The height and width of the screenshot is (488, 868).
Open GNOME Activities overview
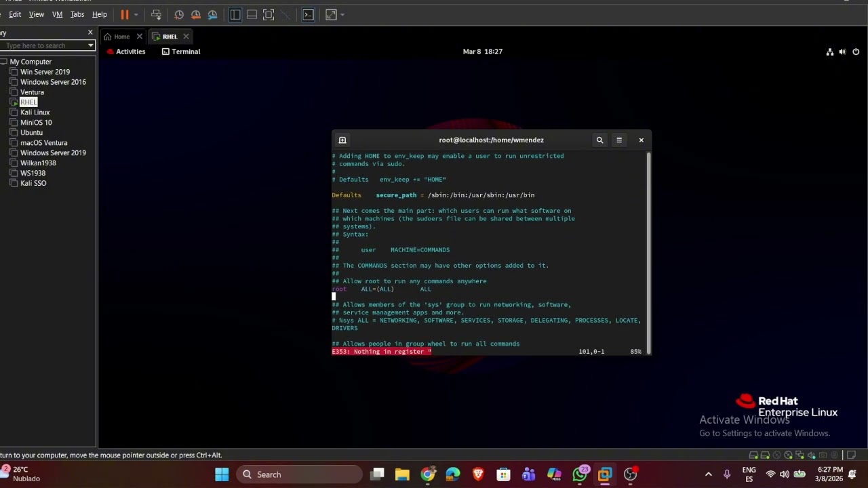tap(126, 52)
